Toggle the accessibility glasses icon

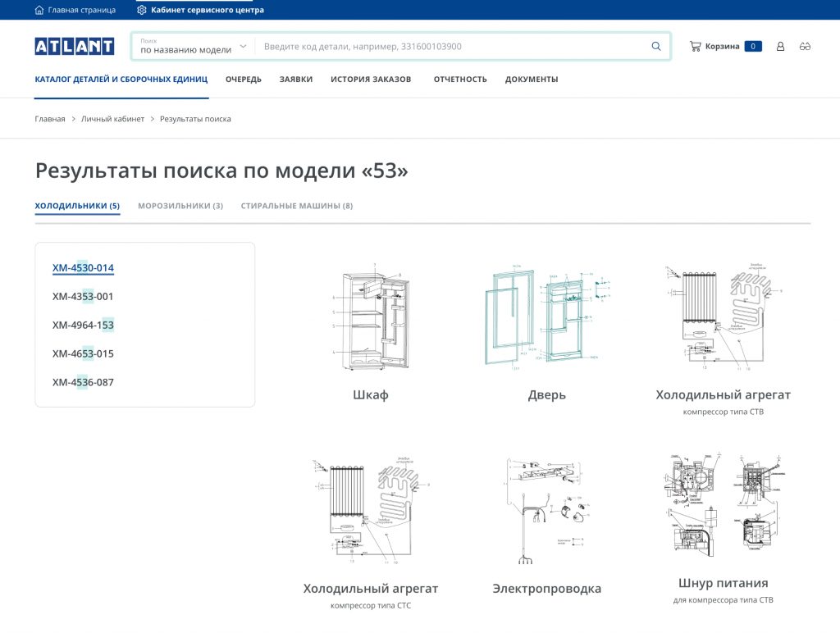tap(805, 47)
